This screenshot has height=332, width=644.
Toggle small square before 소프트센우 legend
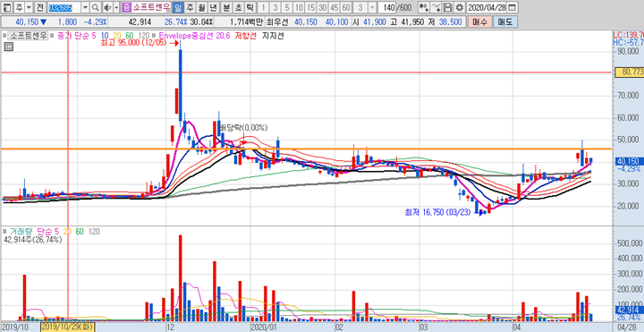pos(5,36)
